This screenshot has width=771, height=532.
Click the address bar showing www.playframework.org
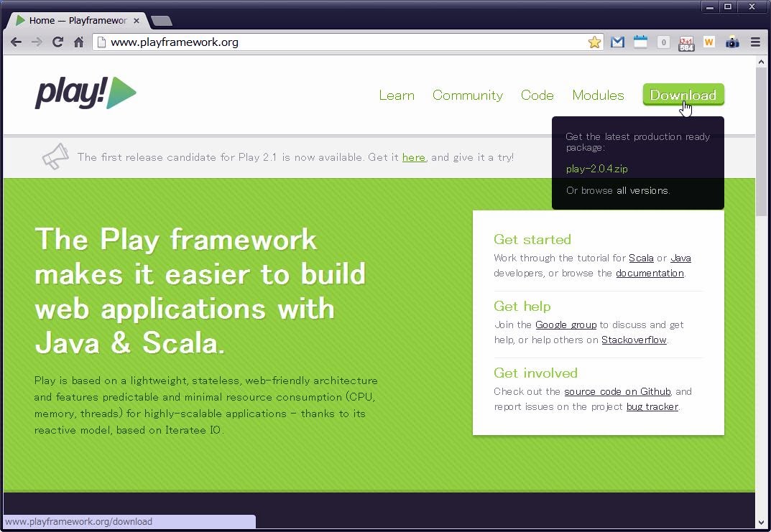click(x=338, y=42)
